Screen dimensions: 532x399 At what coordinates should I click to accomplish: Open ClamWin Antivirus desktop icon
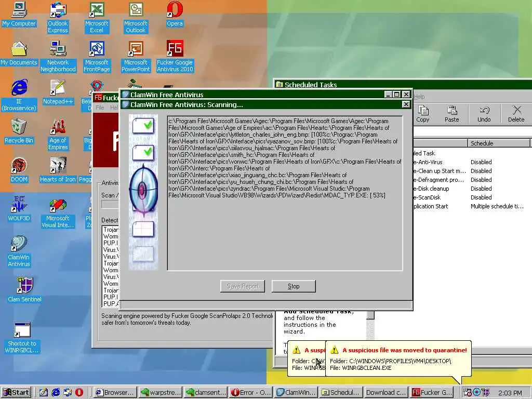[19, 251]
